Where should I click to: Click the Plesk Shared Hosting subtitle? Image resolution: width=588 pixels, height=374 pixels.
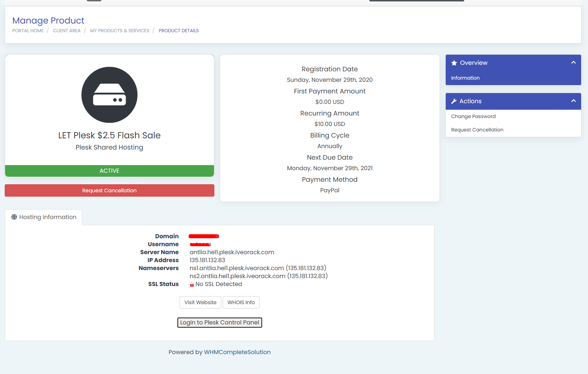(109, 147)
